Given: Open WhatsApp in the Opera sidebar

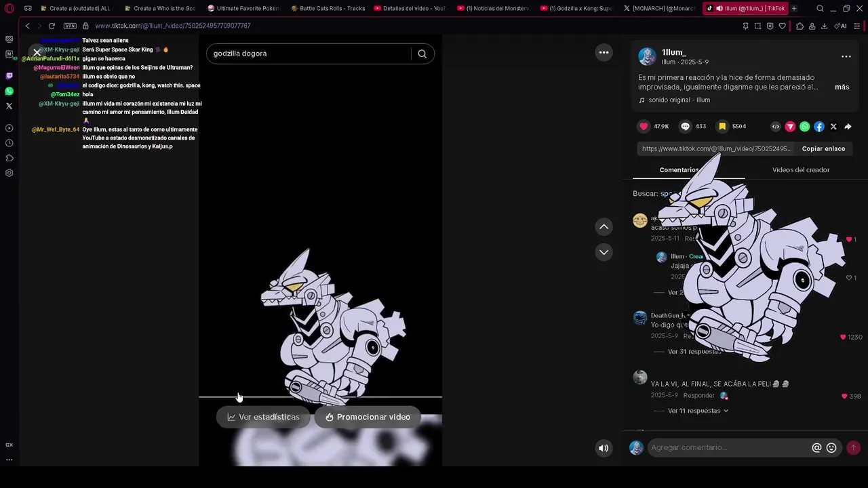Looking at the screenshot, I should (x=9, y=91).
